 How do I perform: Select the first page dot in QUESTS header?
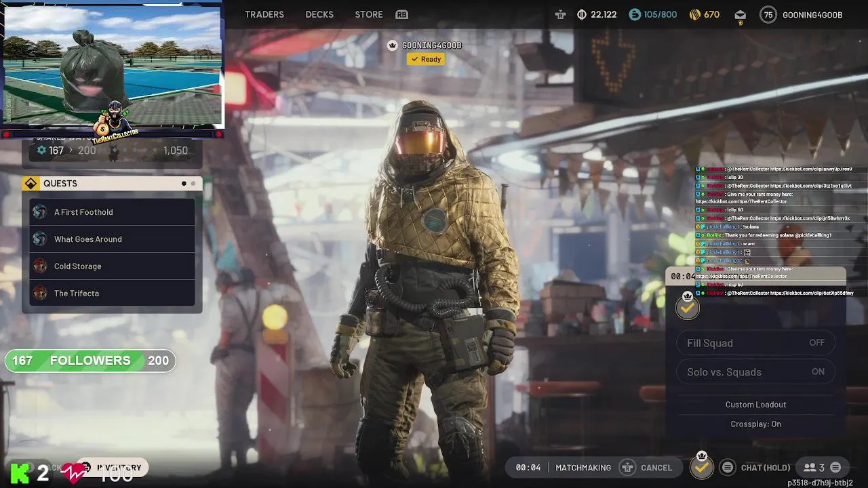(184, 184)
